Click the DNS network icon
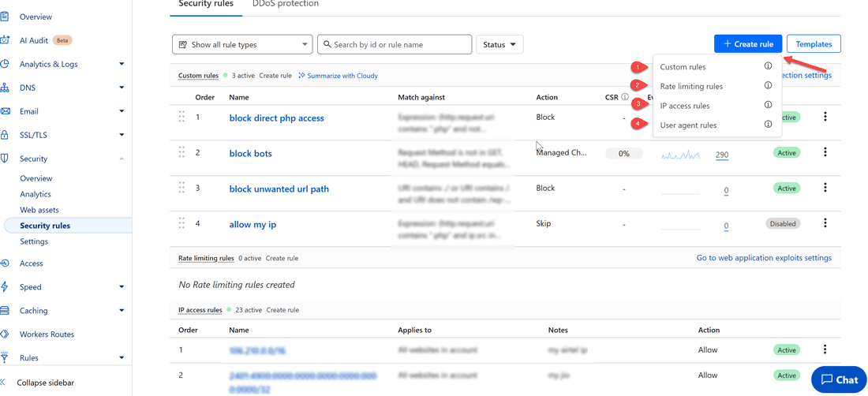Viewport: 868px width, 396px height. [5, 88]
